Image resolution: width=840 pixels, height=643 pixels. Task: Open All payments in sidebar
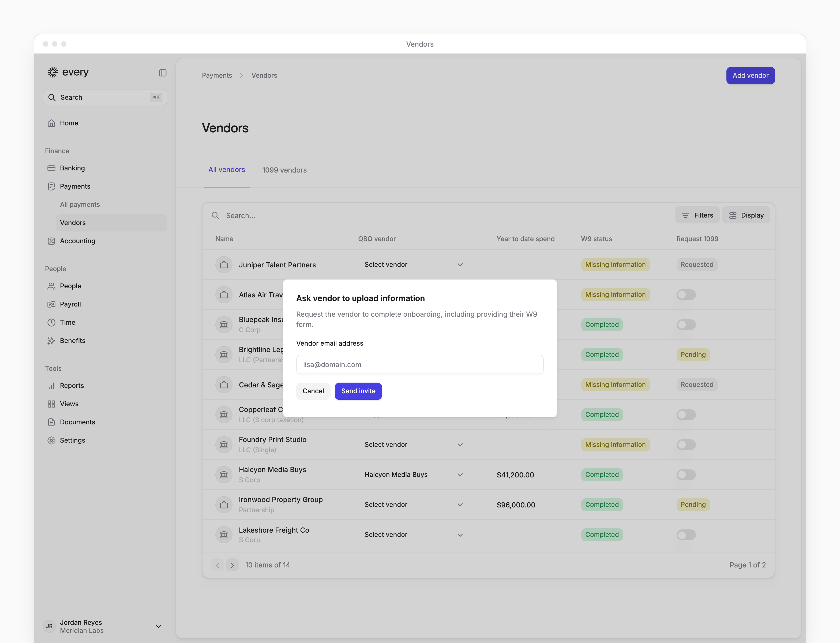(x=80, y=204)
